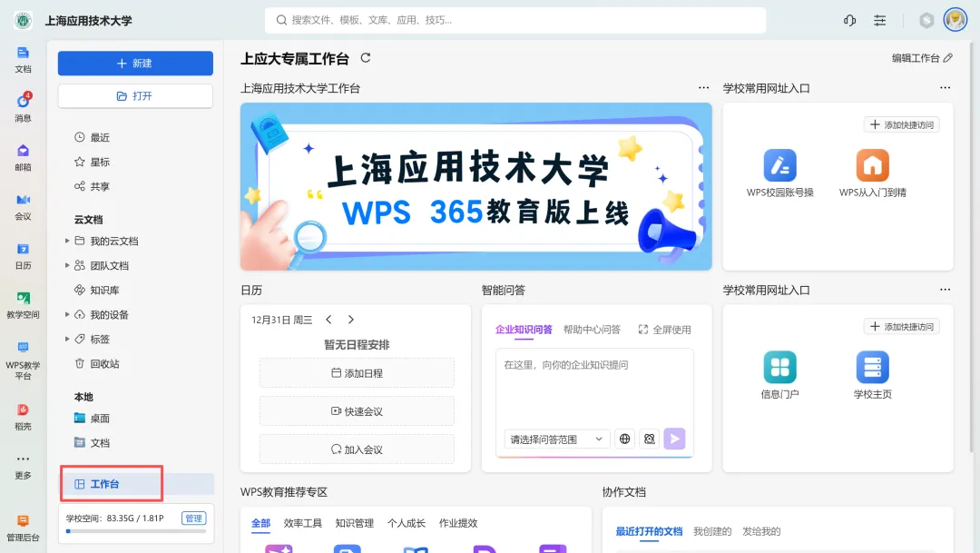
Task: Click the WPS 365教育版上线 banner
Action: [476, 186]
